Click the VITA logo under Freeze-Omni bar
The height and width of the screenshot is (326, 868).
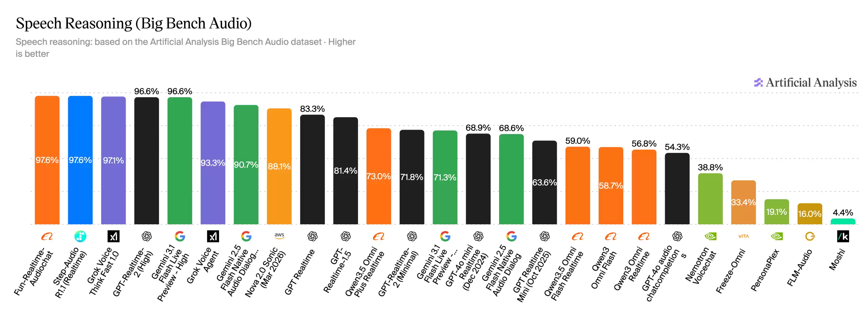743,236
